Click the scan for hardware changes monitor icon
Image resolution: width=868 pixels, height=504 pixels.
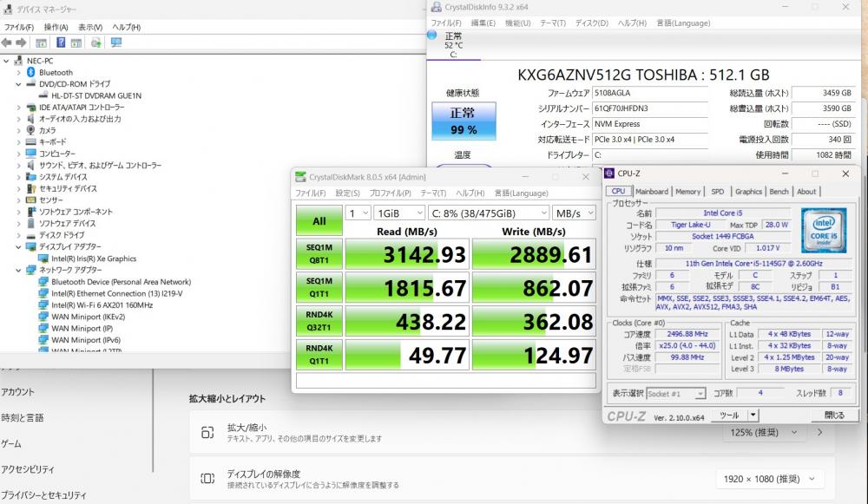pos(116,43)
